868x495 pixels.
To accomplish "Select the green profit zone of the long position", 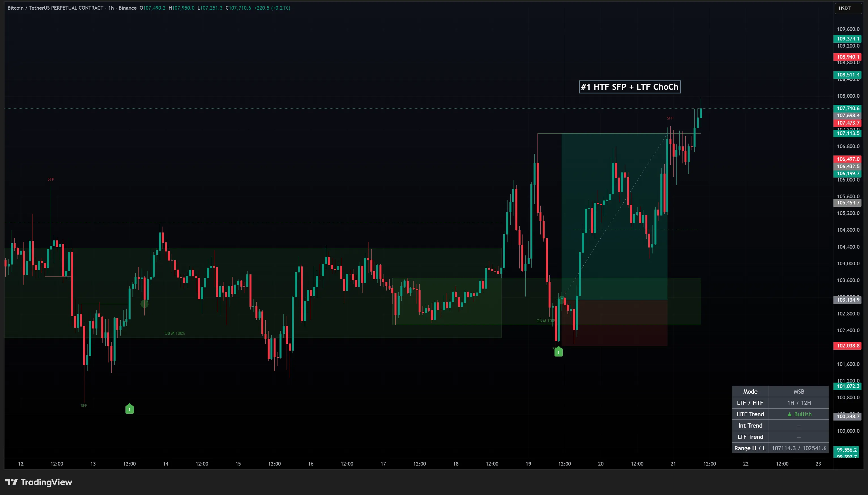I will coord(614,217).
